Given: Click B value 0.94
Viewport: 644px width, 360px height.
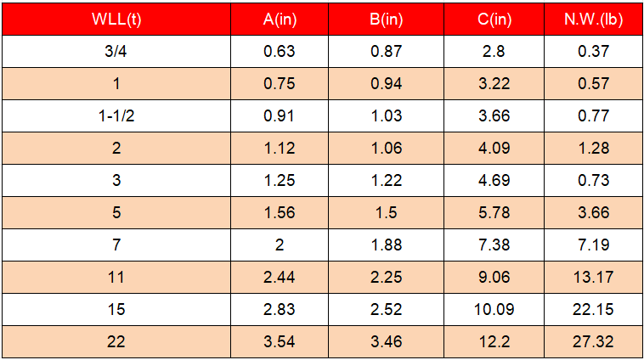Looking at the screenshot, I should [x=386, y=84].
